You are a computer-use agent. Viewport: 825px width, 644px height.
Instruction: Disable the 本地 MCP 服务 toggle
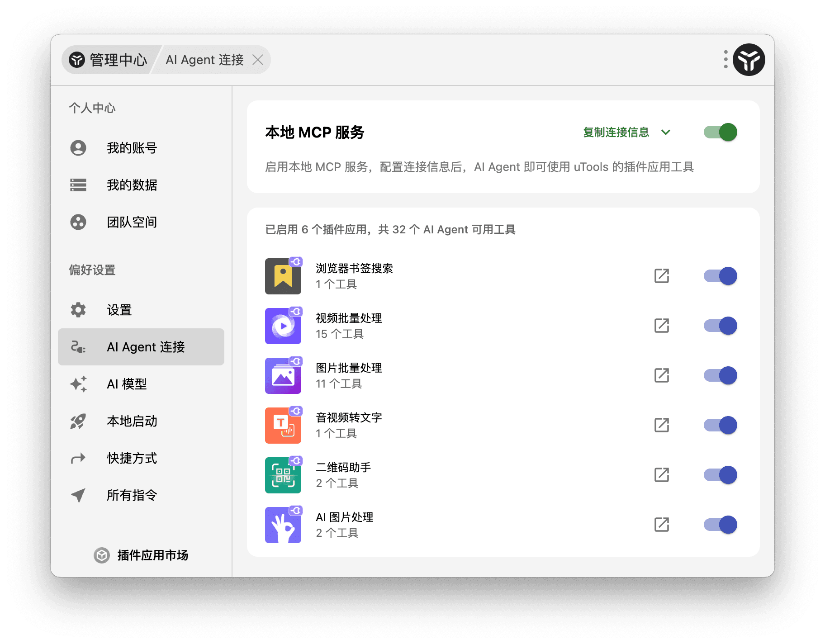coord(720,132)
